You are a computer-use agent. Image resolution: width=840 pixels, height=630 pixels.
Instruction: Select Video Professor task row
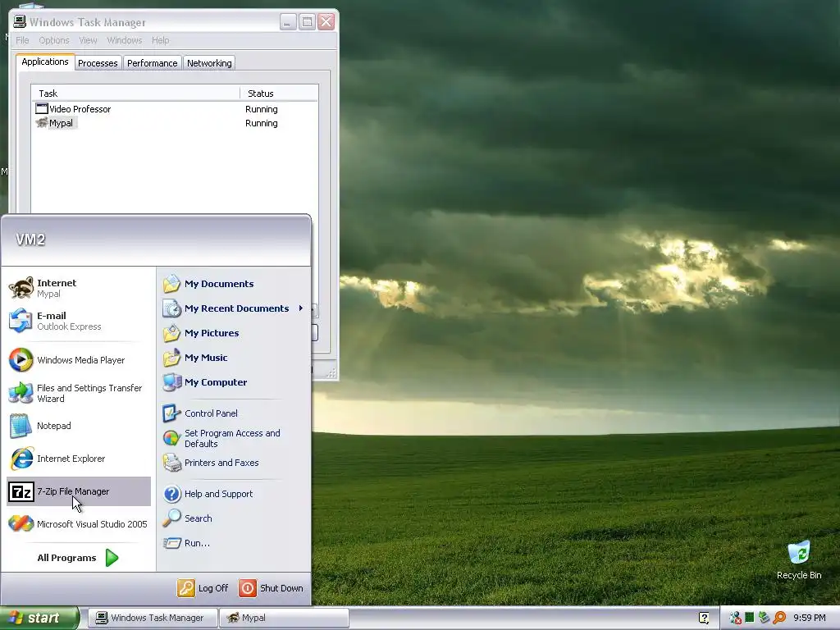pos(175,109)
